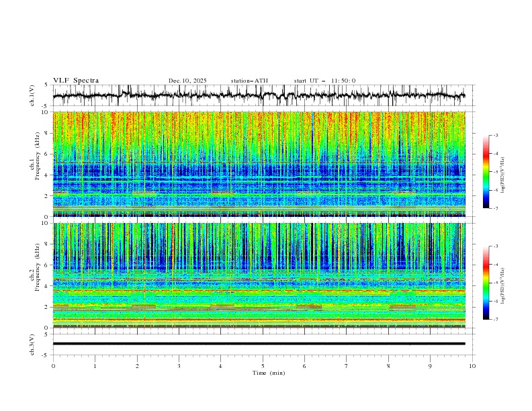Select the date text "Dec. 10, 2025"
Viewport: 532px width, 411px height.
(x=187, y=81)
